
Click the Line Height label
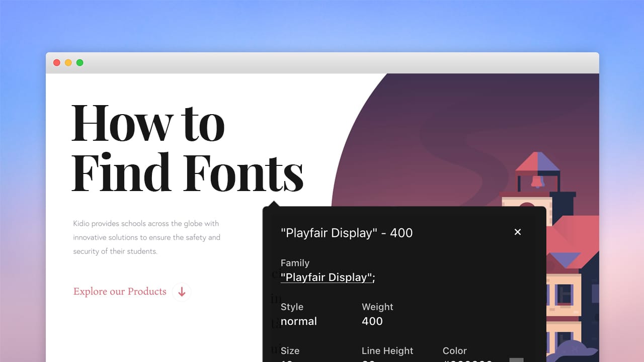(387, 351)
